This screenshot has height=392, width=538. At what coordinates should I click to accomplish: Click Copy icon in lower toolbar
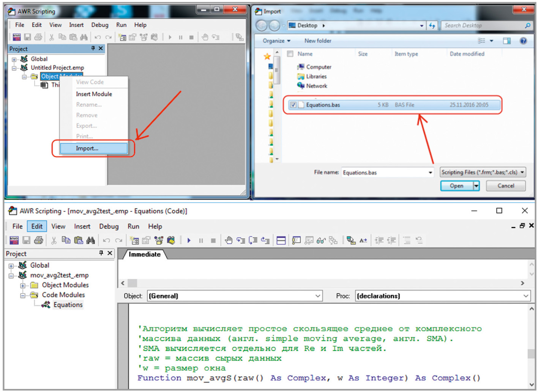[66, 240]
